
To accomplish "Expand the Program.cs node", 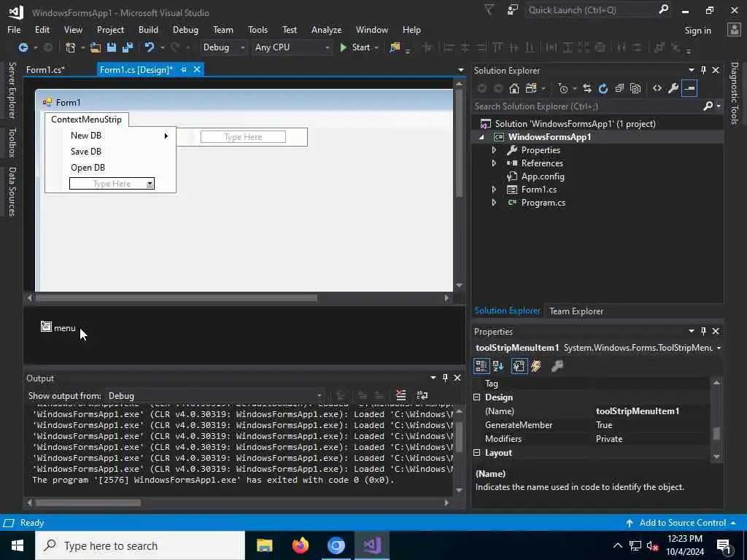I will 494,203.
